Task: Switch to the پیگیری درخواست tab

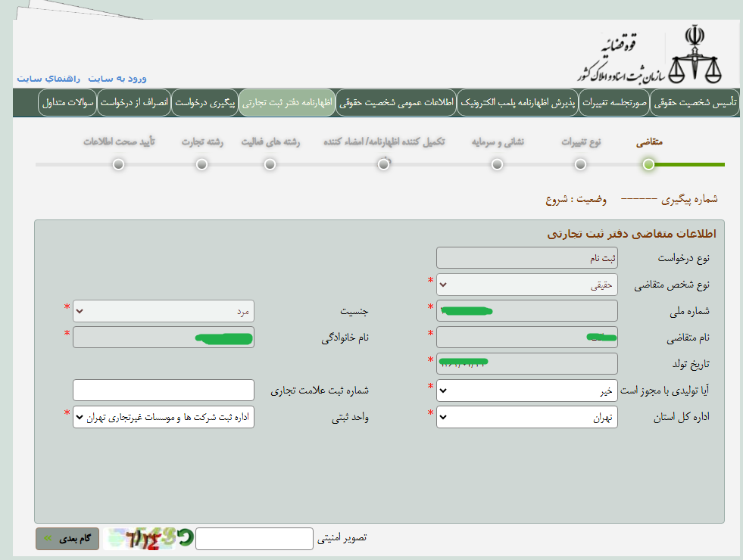Action: pyautogui.click(x=204, y=102)
